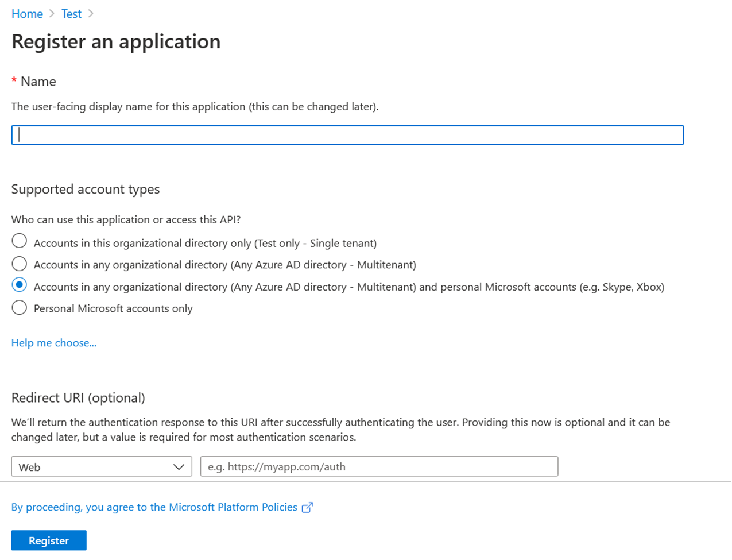Select the single tenant account type option

click(19, 241)
